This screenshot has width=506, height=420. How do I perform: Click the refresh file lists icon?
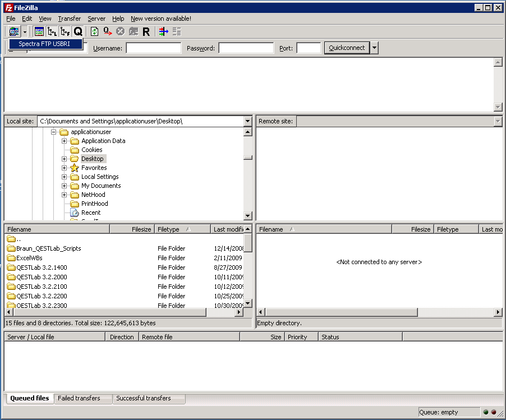(x=94, y=32)
